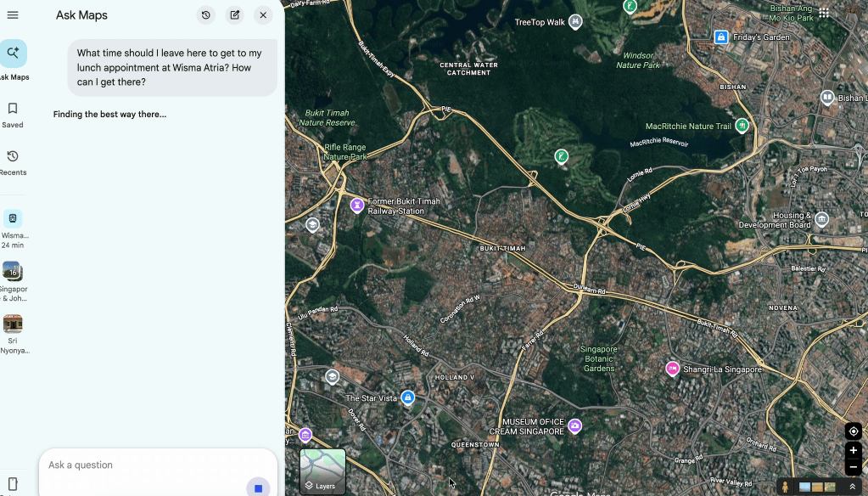Select the Former Bukit Timah Railway Station pin
Image resolution: width=868 pixels, height=496 pixels.
point(357,206)
